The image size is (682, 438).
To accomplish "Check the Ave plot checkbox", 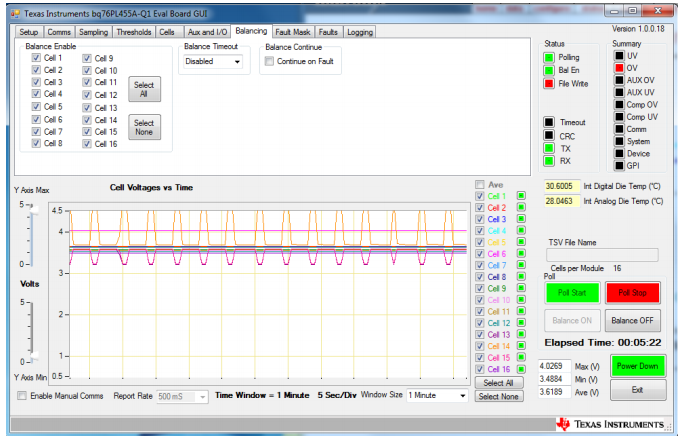I will pos(479,184).
